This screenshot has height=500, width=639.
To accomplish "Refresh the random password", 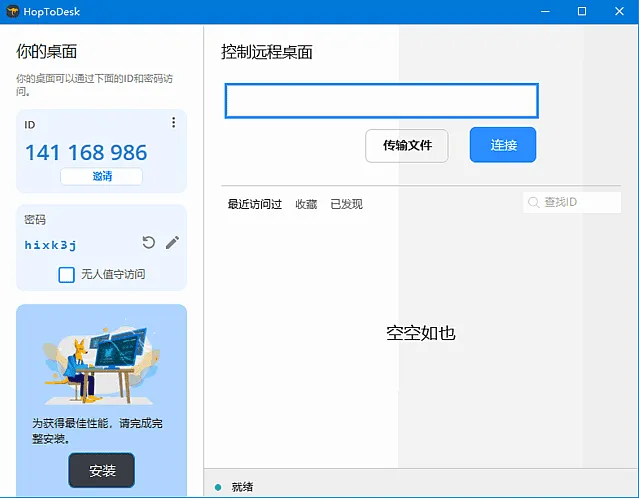I will click(148, 242).
